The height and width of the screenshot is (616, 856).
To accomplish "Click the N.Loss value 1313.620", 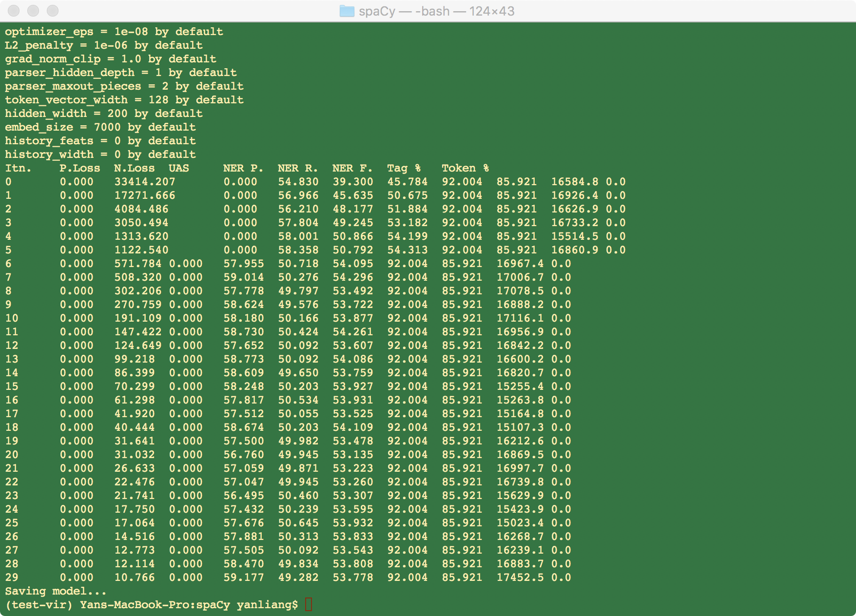I will coord(141,236).
